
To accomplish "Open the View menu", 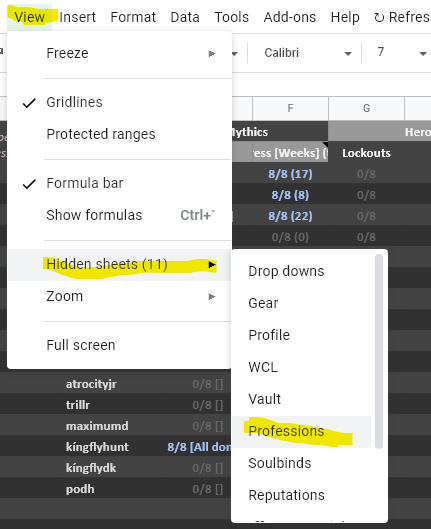I will 29,17.
